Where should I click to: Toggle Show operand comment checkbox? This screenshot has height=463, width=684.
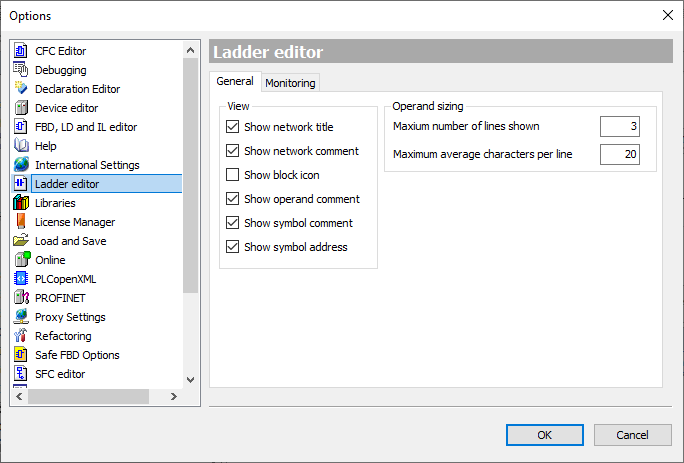pyautogui.click(x=233, y=199)
